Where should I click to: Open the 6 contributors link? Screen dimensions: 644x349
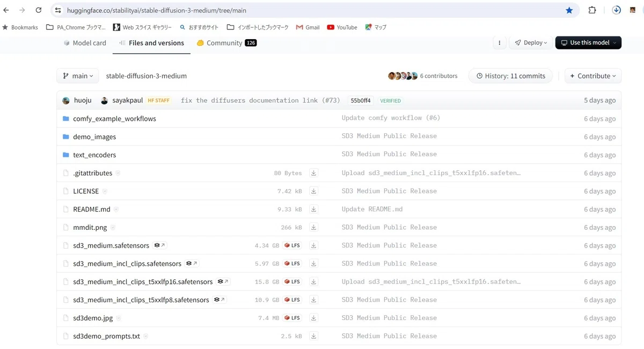pyautogui.click(x=438, y=76)
